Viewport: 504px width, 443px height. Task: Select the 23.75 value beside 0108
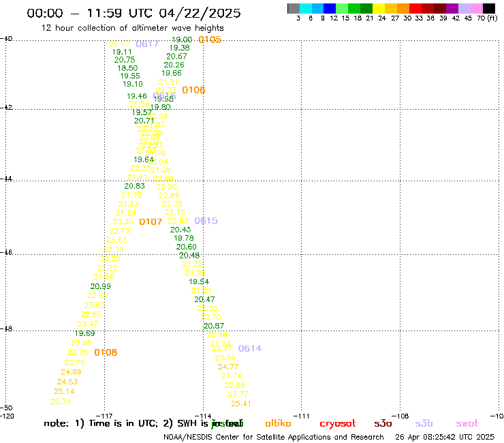click(78, 352)
